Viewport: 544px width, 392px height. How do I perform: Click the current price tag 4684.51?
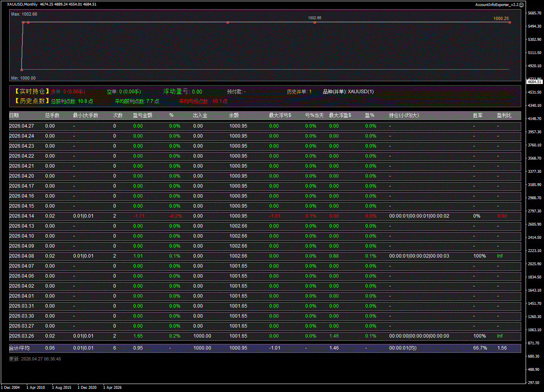pyautogui.click(x=534, y=82)
